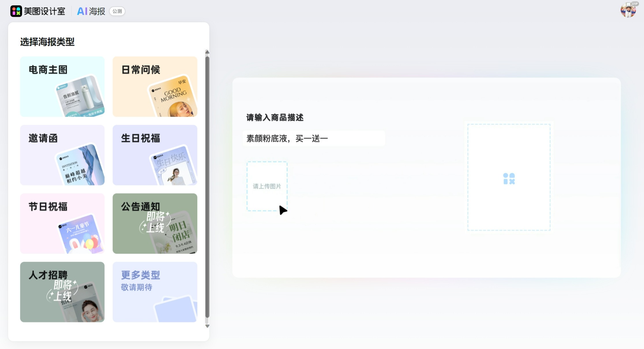Click the 公测 beta badge
This screenshot has width=644, height=349.
tap(117, 12)
